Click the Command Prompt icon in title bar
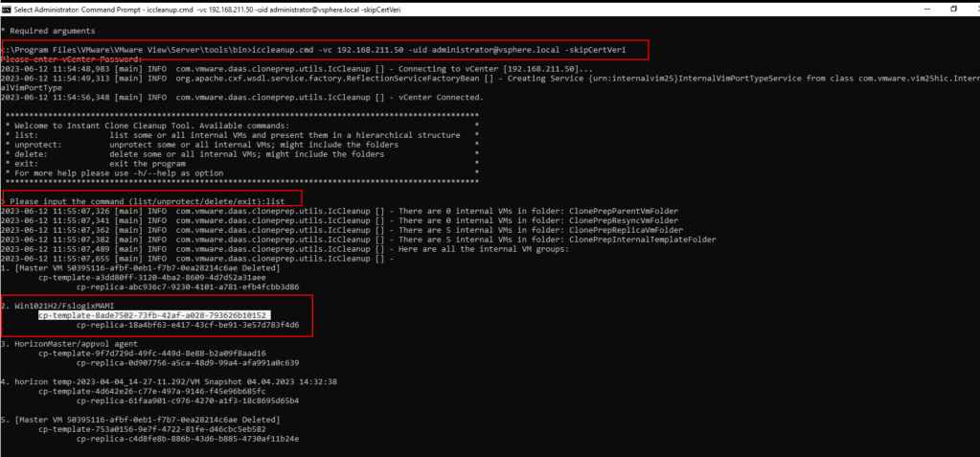The width and height of the screenshot is (980, 457). 8,8
